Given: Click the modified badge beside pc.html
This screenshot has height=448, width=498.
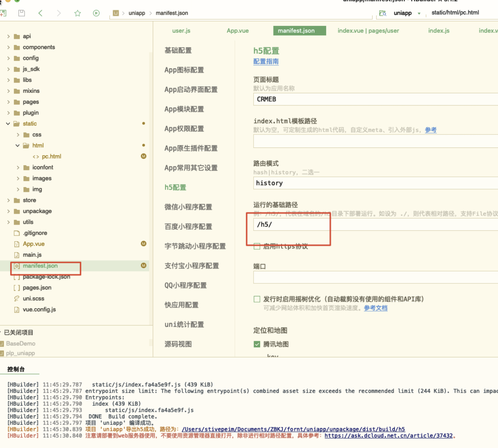Looking at the screenshot, I should click(144, 156).
